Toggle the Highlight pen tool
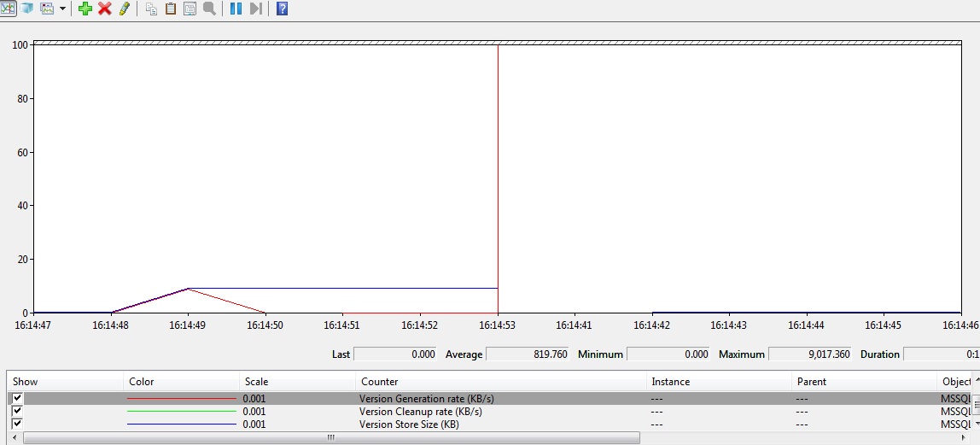 124,9
